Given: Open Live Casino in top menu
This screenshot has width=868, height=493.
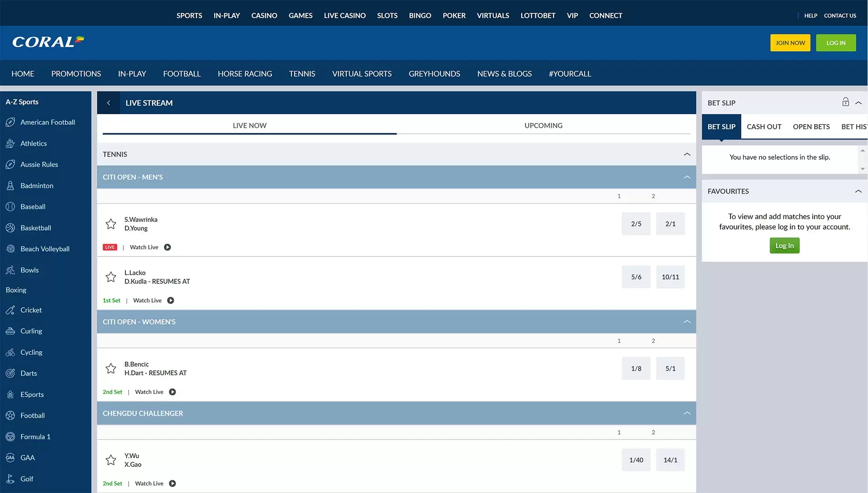Looking at the screenshot, I should (x=345, y=16).
